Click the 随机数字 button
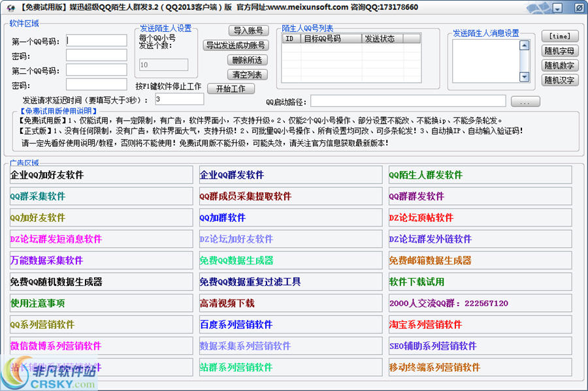Viewport: 588px width, 391px height. coord(560,65)
